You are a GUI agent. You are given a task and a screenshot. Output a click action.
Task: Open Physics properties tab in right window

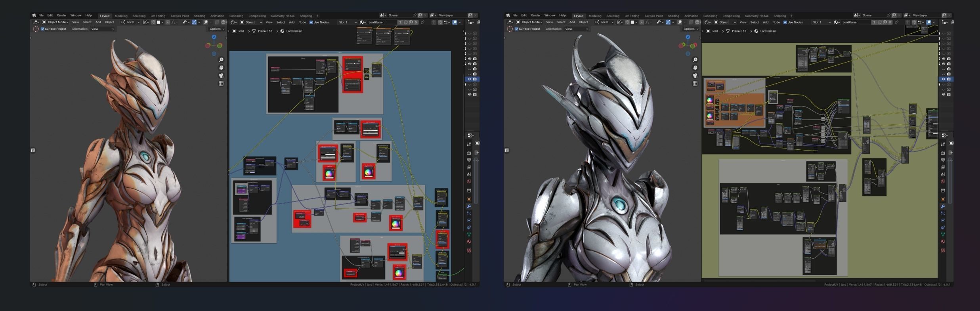tap(943, 221)
